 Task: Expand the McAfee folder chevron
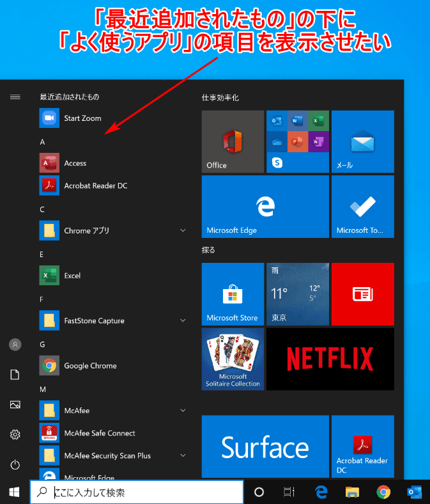pyautogui.click(x=183, y=411)
